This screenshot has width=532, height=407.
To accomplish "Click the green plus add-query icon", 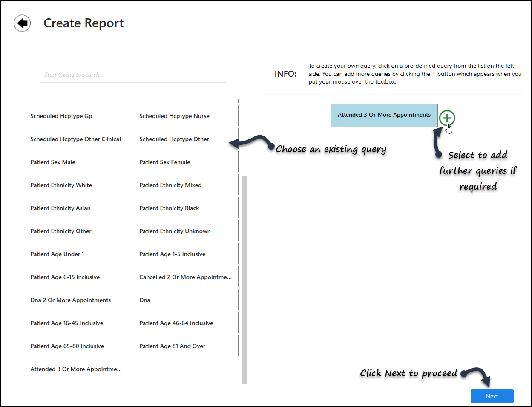I will pyautogui.click(x=447, y=118).
